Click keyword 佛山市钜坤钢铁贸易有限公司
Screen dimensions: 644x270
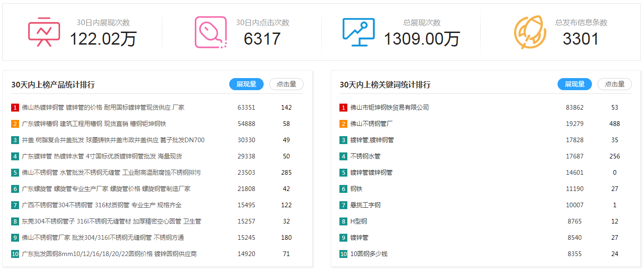point(390,107)
